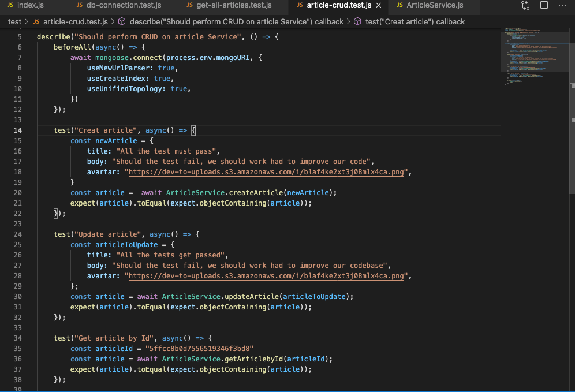Click the test symbol cube icon in breadcrumb
Screen dimensions: 575x392
tap(357, 22)
